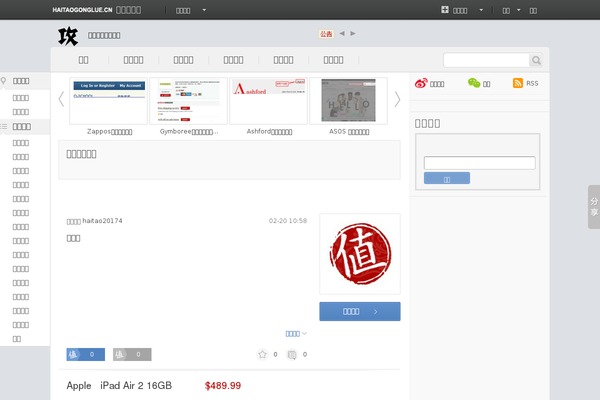The height and width of the screenshot is (400, 600).
Task: Click the Zappos caption link
Action: click(109, 131)
